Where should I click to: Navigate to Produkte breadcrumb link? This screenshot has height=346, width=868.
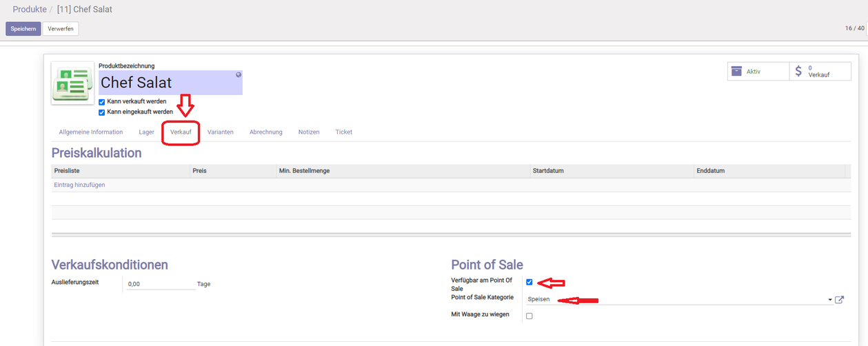pos(30,10)
